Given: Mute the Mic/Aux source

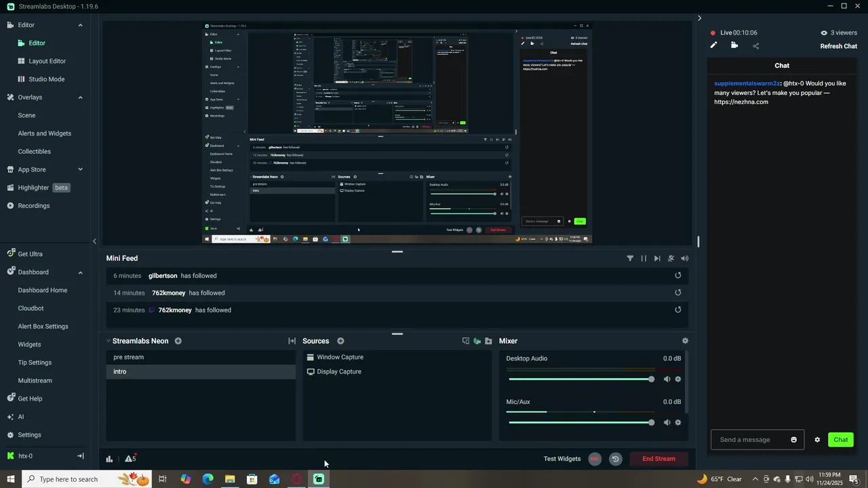Looking at the screenshot, I should (x=667, y=422).
